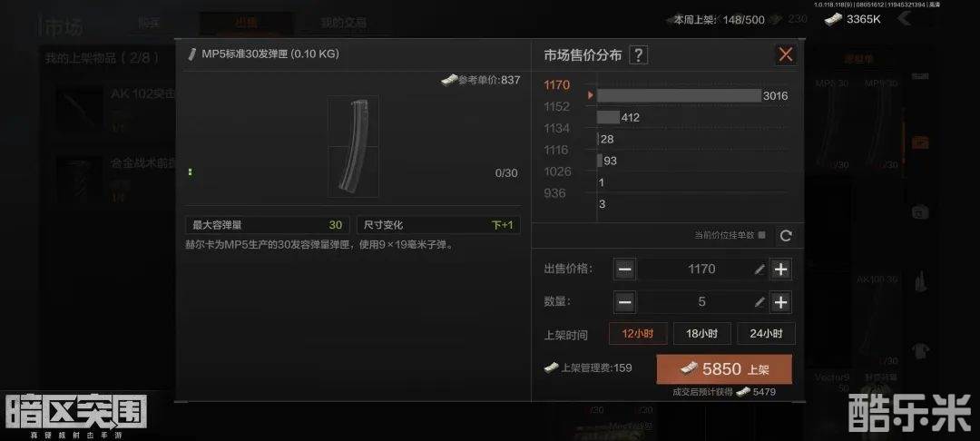Open the market price distribution help icon
The image size is (980, 441).
pyautogui.click(x=638, y=55)
